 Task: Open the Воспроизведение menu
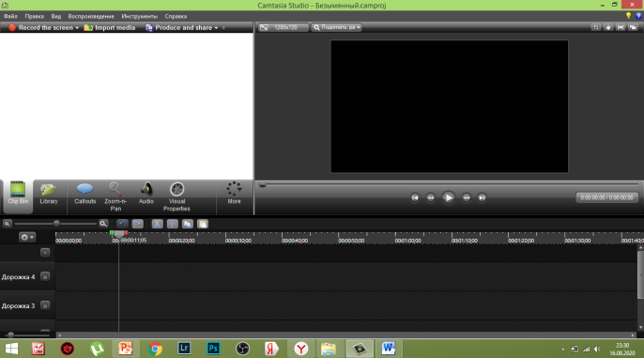[91, 16]
